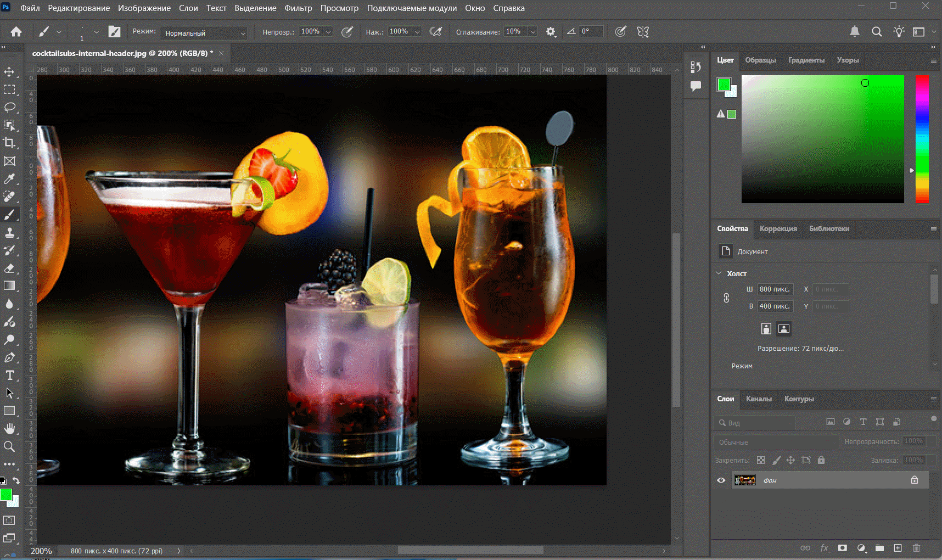Viewport: 942px width, 560px height.
Task: Select the Lasso tool
Action: [x=9, y=107]
